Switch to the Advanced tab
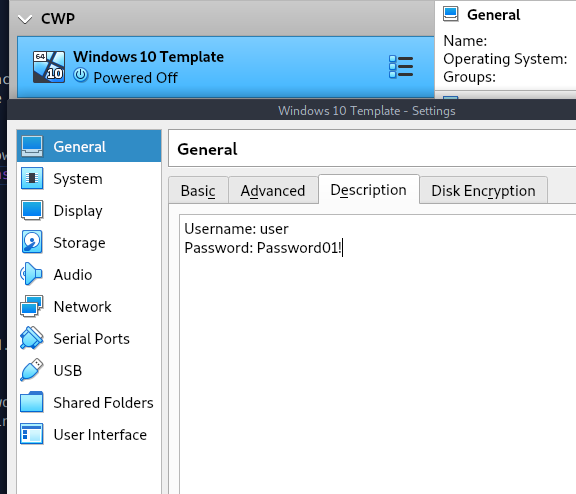This screenshot has width=576, height=494. (x=273, y=190)
